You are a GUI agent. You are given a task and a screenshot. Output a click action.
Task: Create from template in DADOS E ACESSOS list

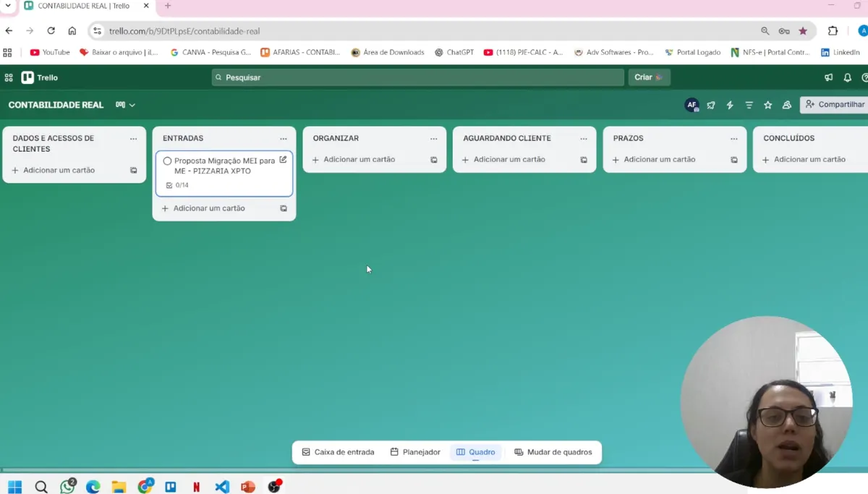pos(133,171)
